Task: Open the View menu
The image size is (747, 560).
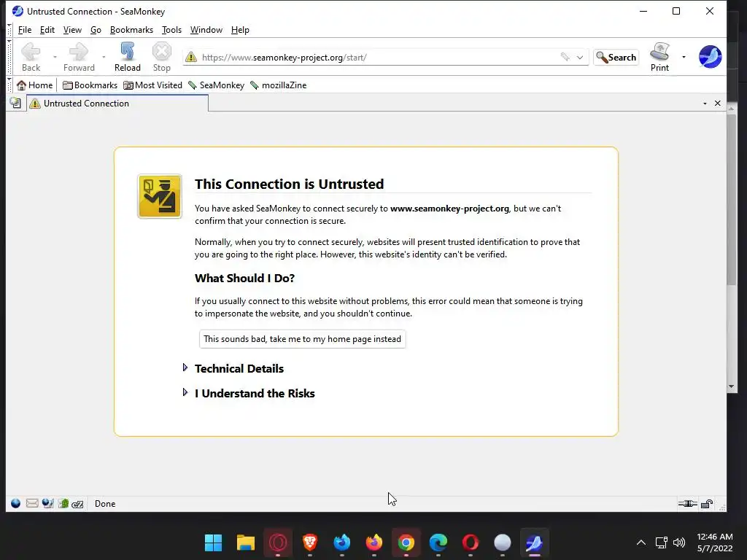Action: point(72,29)
